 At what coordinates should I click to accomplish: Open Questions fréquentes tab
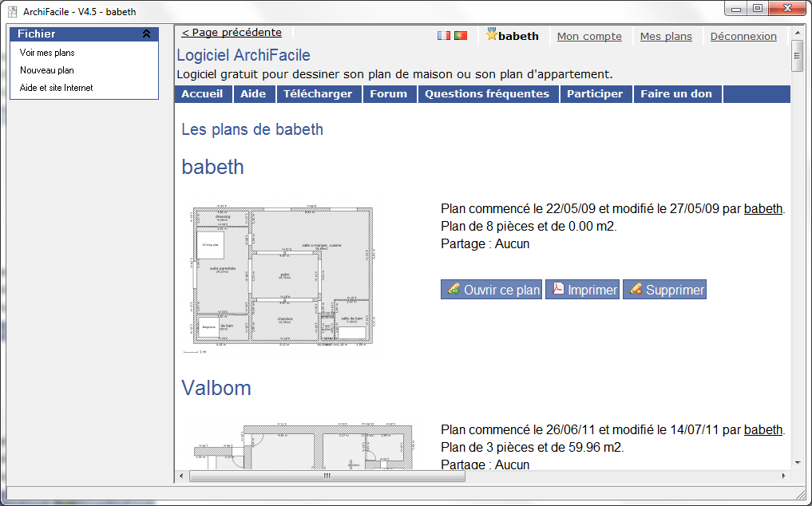(x=487, y=93)
